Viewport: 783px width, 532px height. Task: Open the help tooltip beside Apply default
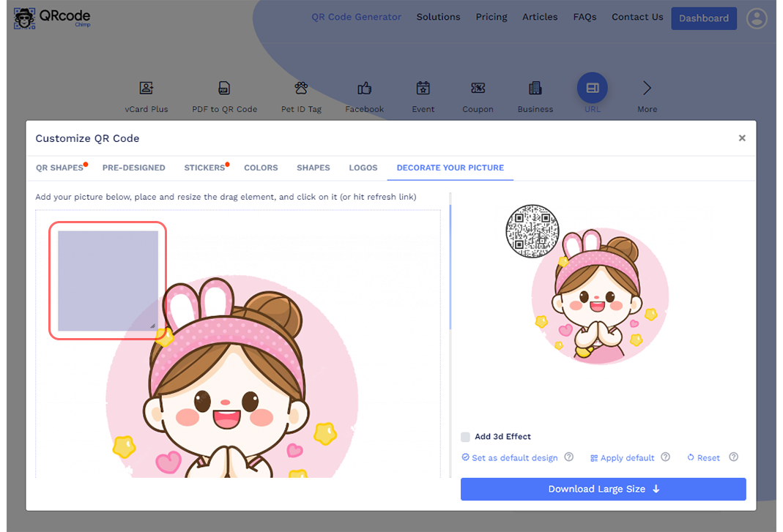click(x=665, y=457)
